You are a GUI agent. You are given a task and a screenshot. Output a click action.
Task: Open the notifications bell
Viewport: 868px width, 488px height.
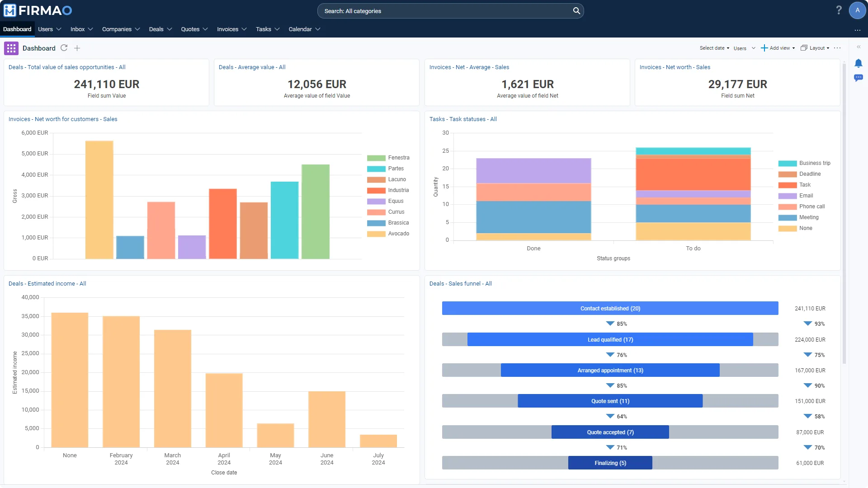858,63
